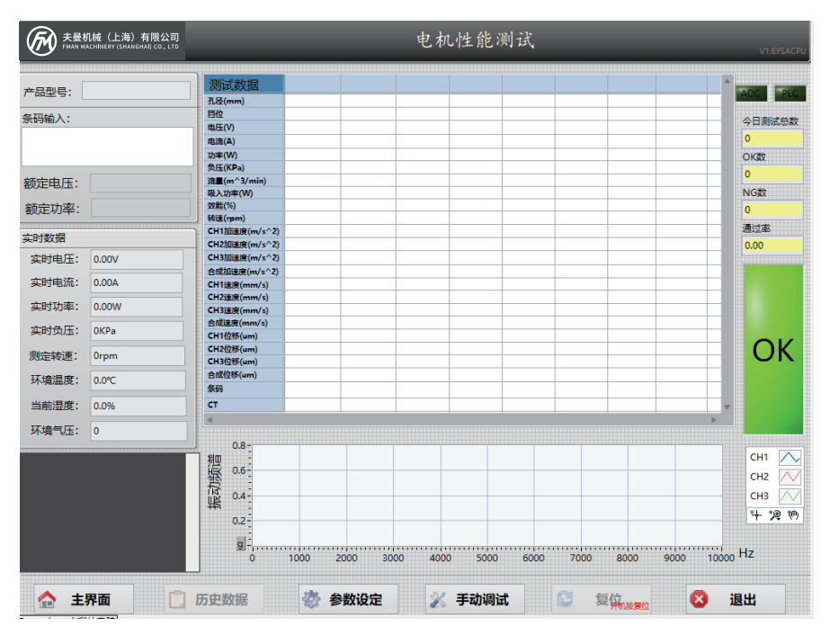Click the NG数 count field
The width and height of the screenshot is (830, 644).
coord(772,210)
